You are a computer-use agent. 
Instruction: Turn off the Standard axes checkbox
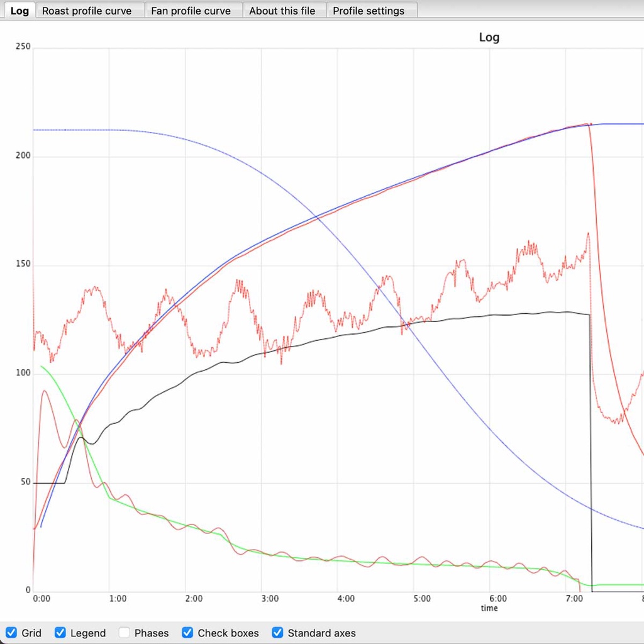[x=277, y=633]
